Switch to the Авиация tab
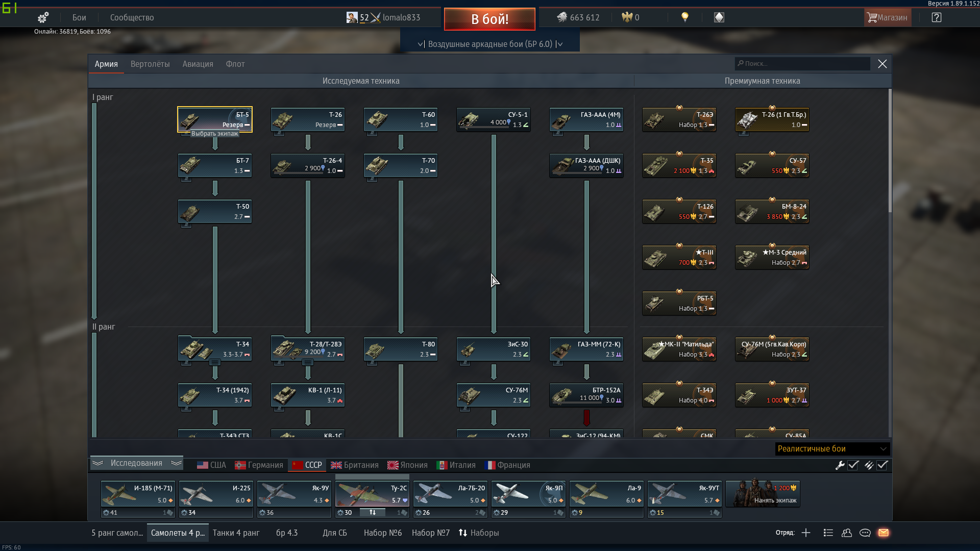Viewport: 980px width, 551px height. tap(198, 64)
